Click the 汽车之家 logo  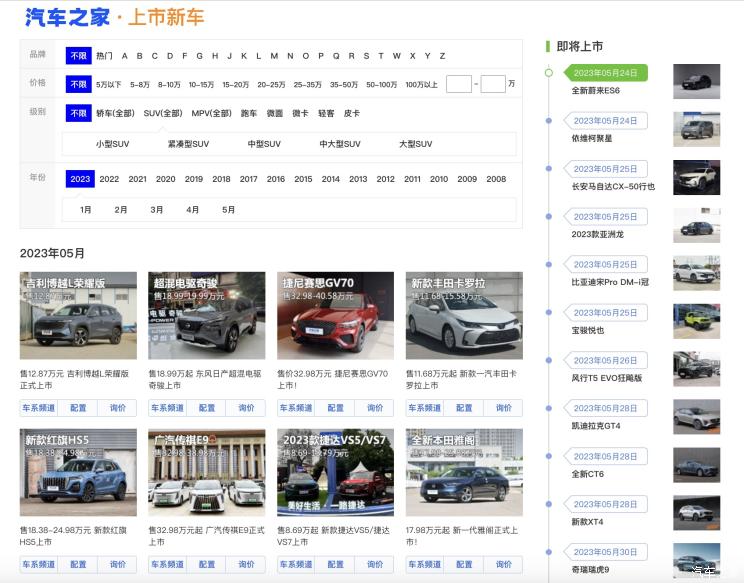click(66, 17)
